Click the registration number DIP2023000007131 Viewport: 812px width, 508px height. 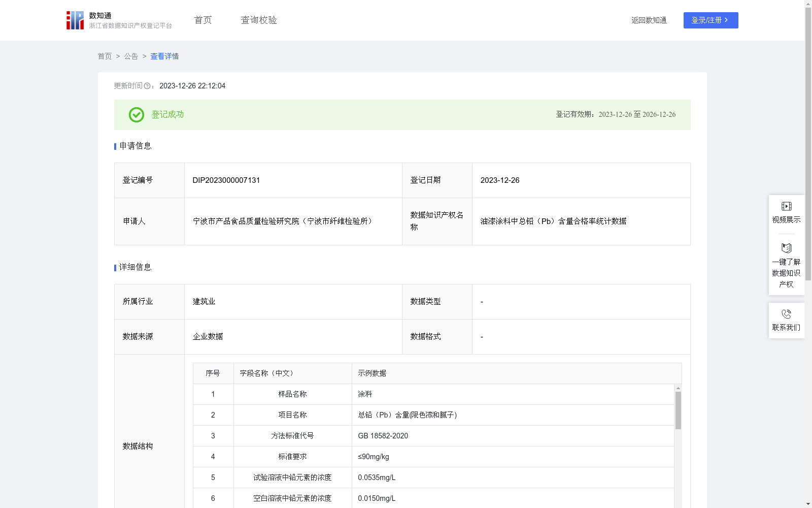pos(226,180)
